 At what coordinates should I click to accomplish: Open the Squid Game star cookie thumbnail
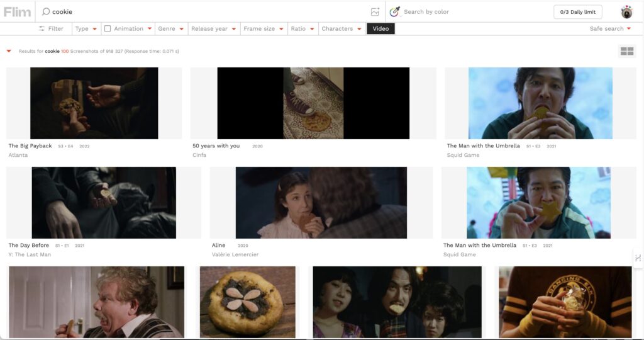click(x=539, y=203)
